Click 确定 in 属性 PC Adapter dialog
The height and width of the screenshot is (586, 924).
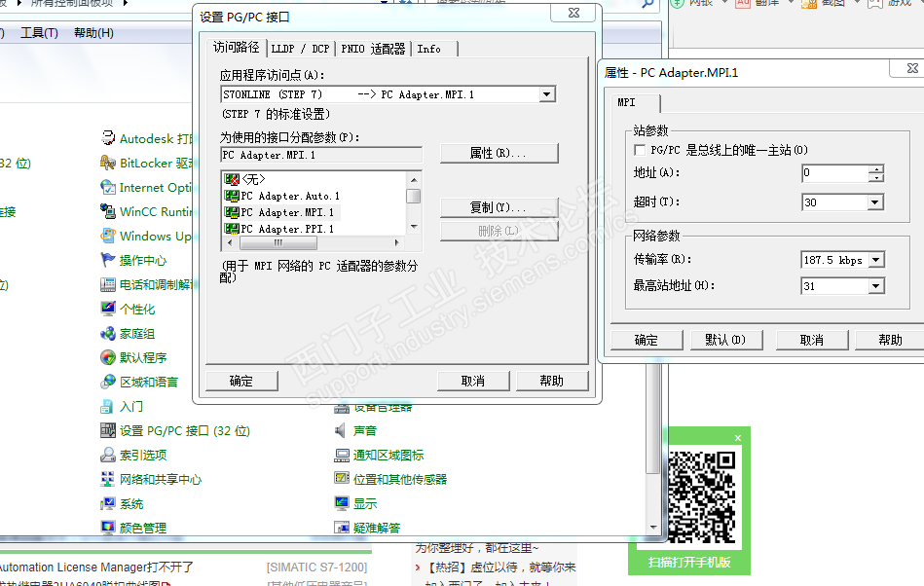coord(647,340)
